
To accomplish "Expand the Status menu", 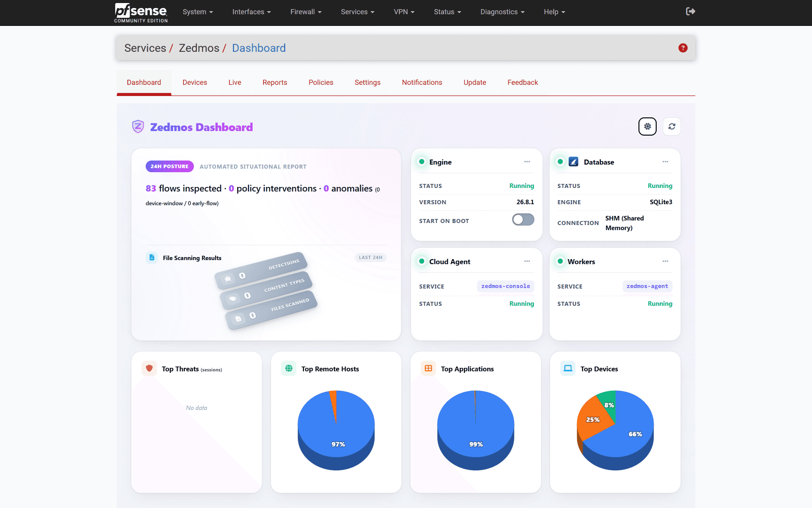I will point(448,12).
